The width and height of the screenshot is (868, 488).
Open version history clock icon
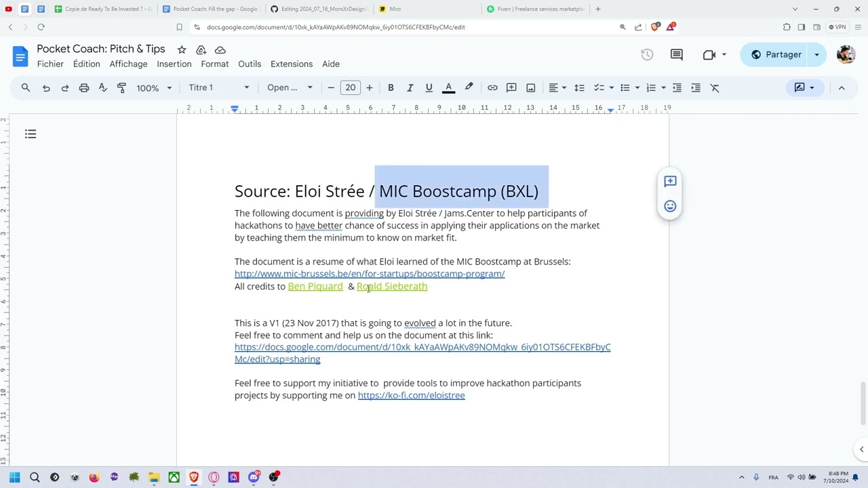[647, 55]
